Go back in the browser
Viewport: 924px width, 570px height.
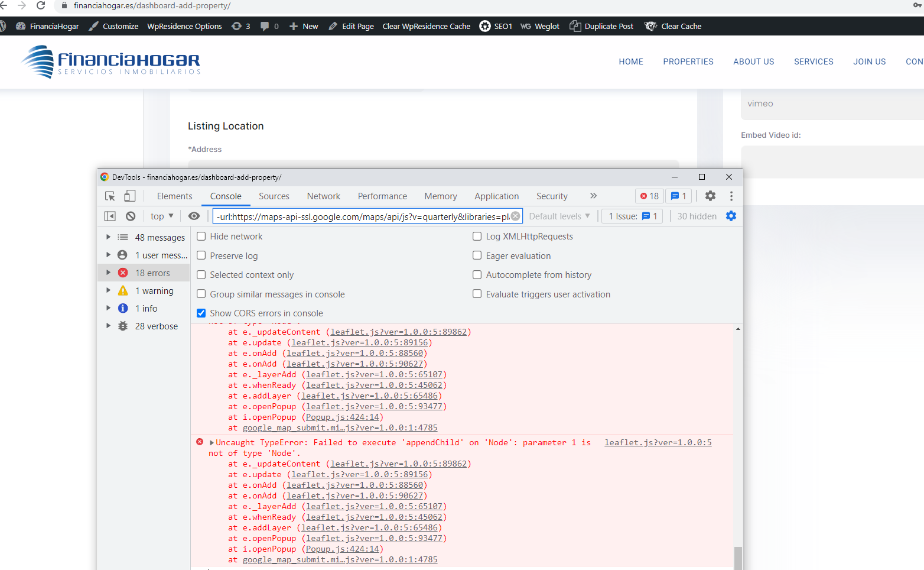click(x=4, y=5)
